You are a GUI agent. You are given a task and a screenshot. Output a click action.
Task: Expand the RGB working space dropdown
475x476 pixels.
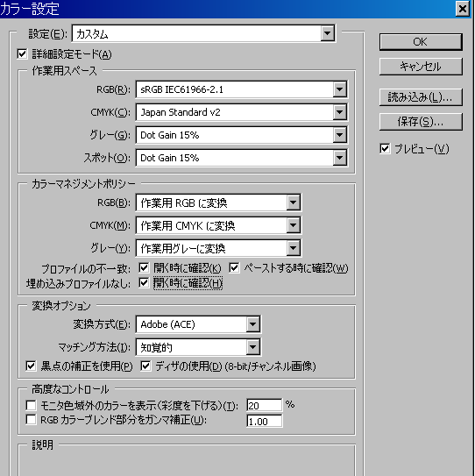point(242,89)
